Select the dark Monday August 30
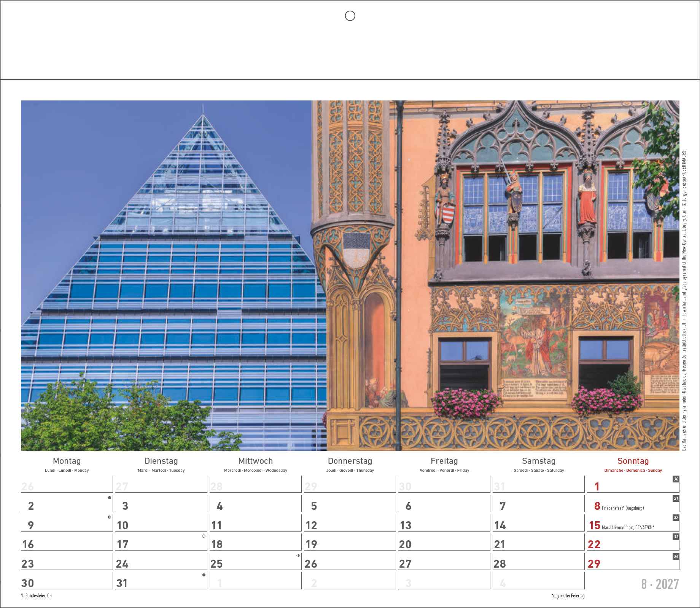The image size is (700, 608). point(28,583)
